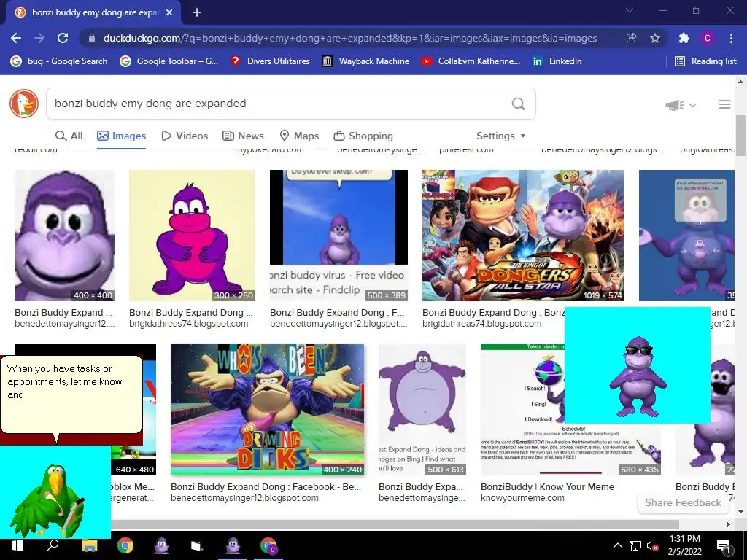
Task: Open the pink-bellied Bonzi 300 × 250 thumbnail
Action: pyautogui.click(x=192, y=236)
